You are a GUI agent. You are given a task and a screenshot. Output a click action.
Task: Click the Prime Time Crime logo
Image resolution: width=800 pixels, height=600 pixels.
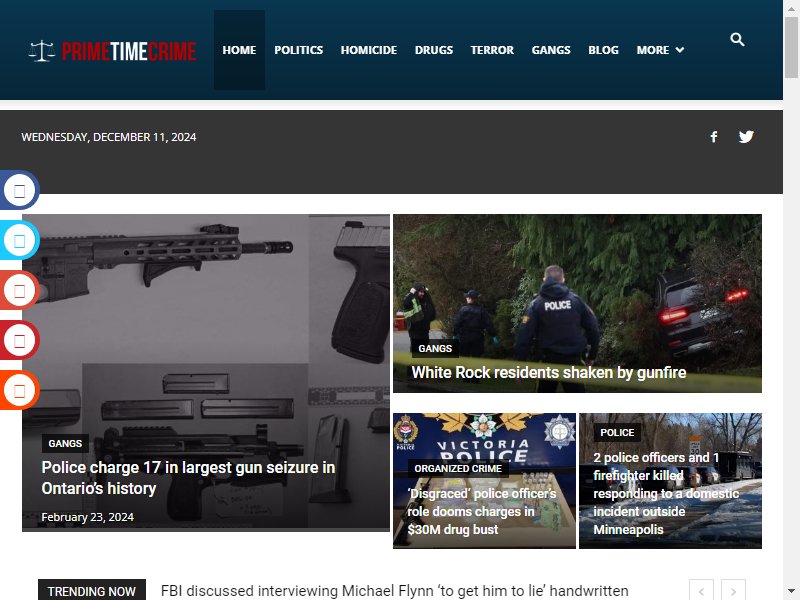[113, 51]
